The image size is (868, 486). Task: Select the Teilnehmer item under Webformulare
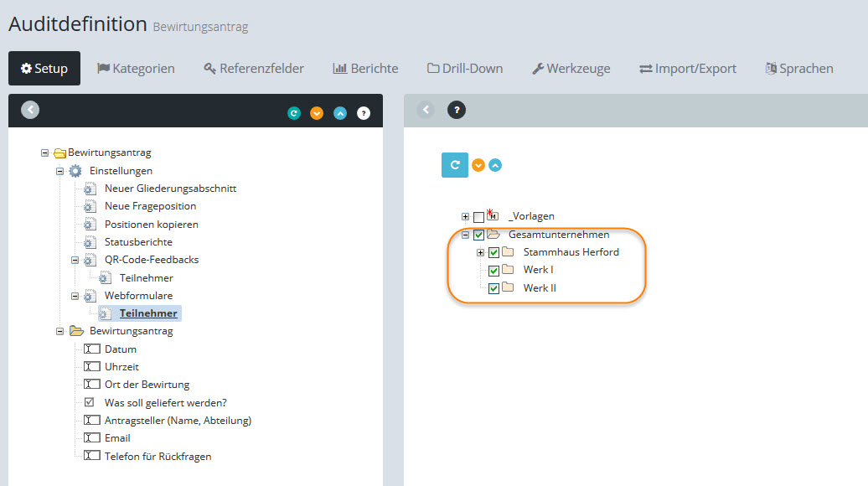tap(147, 313)
